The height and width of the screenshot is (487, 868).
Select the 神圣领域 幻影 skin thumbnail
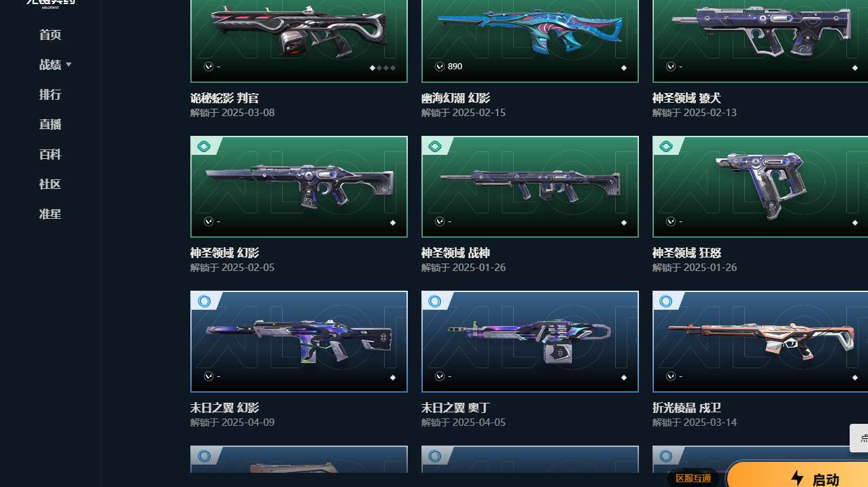click(x=299, y=187)
